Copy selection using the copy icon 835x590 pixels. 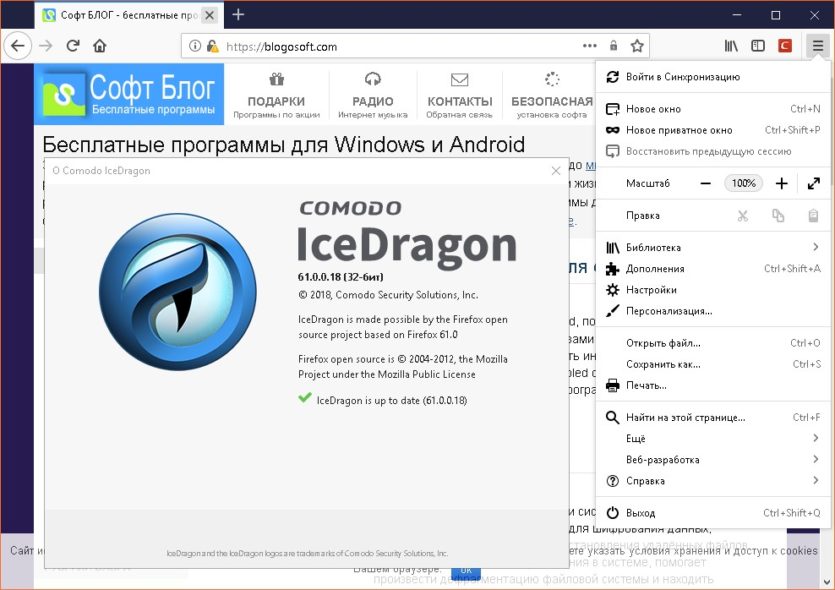778,216
